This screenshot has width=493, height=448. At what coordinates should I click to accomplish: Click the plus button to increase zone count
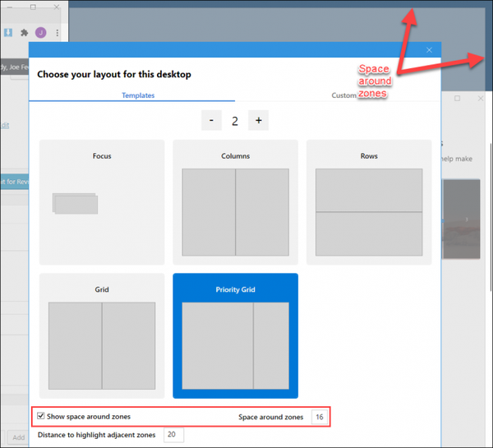[x=258, y=121]
